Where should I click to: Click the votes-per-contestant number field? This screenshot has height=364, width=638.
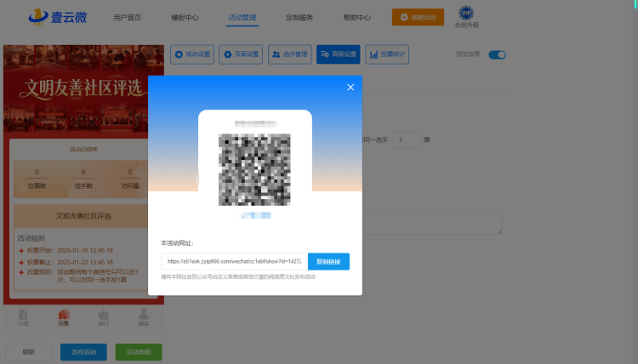407,140
